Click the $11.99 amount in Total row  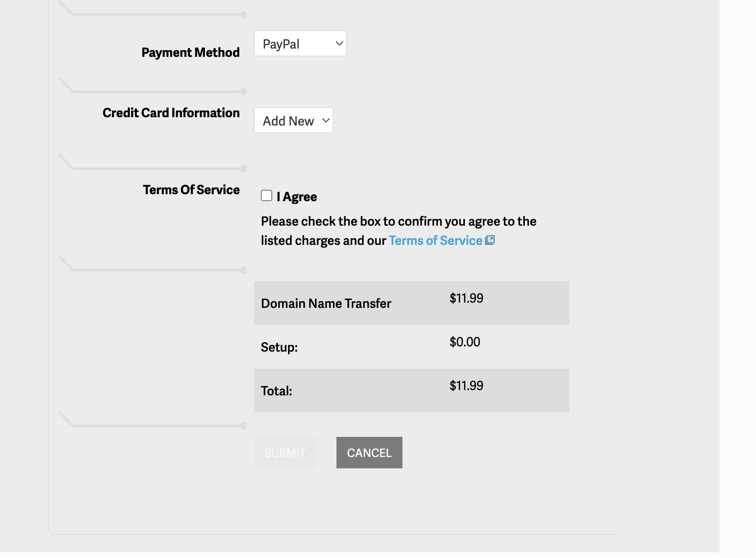click(x=466, y=386)
